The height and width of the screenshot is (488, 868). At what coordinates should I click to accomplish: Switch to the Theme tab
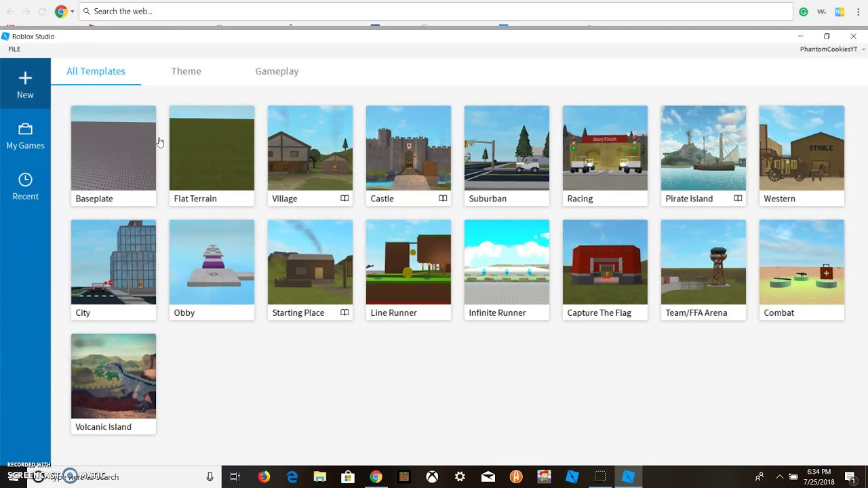[186, 71]
